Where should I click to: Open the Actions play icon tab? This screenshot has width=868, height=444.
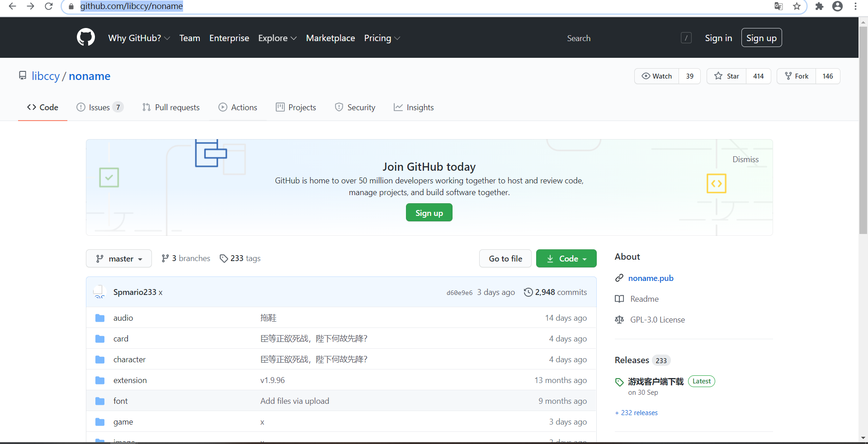pos(223,107)
